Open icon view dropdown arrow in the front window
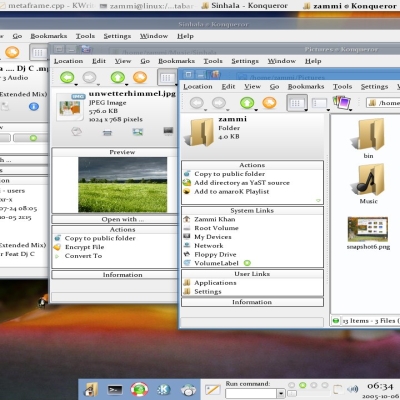 (306, 110)
